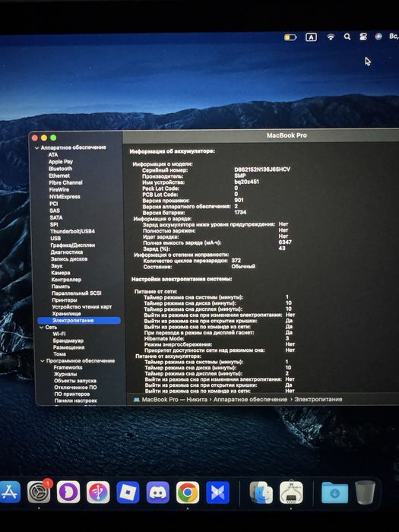The image size is (399, 532).
Task: Open Roblox from the Dock
Action: pyautogui.click(x=128, y=492)
